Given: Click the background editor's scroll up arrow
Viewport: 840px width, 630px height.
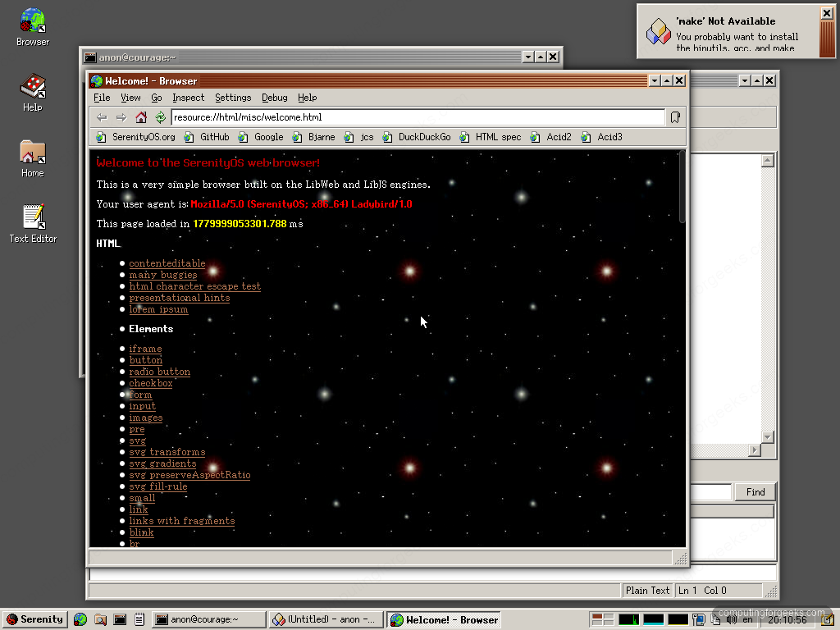Looking at the screenshot, I should click(x=768, y=161).
